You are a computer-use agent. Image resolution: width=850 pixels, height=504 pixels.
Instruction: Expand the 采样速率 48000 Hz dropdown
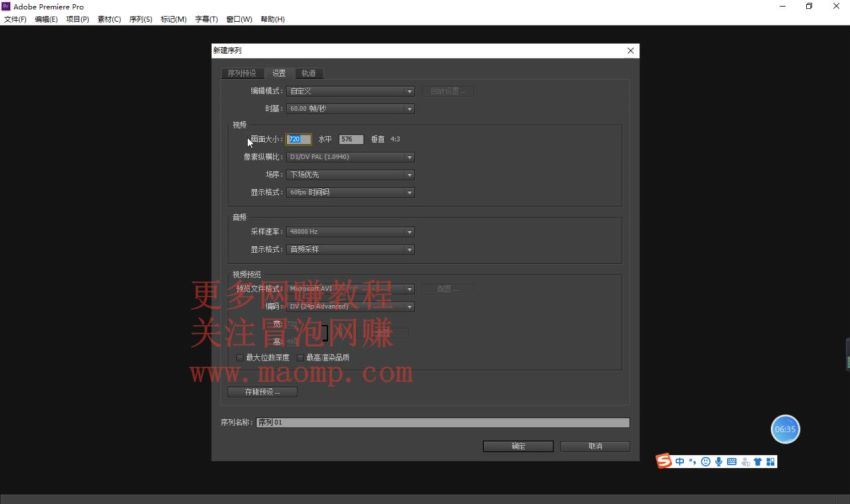[350, 232]
